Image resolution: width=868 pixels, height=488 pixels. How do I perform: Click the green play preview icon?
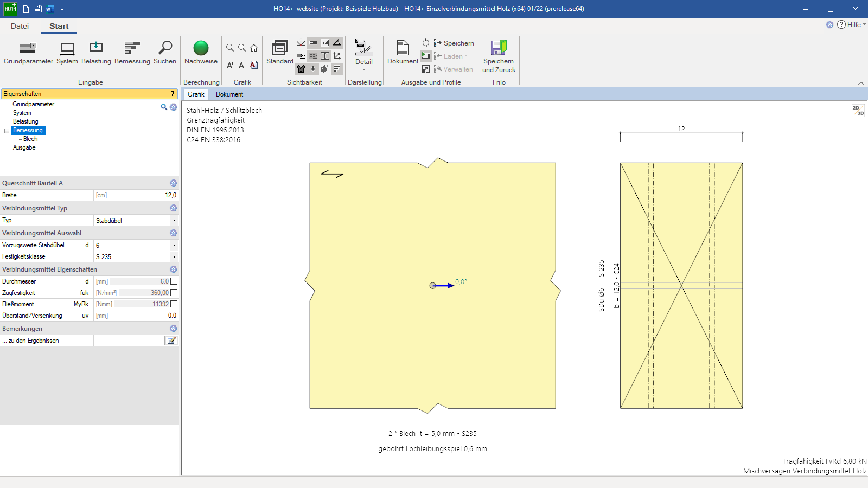click(x=426, y=56)
